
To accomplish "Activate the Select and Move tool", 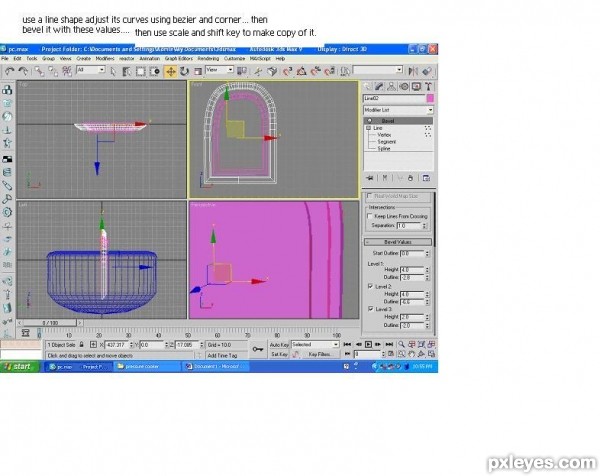I will pos(171,72).
